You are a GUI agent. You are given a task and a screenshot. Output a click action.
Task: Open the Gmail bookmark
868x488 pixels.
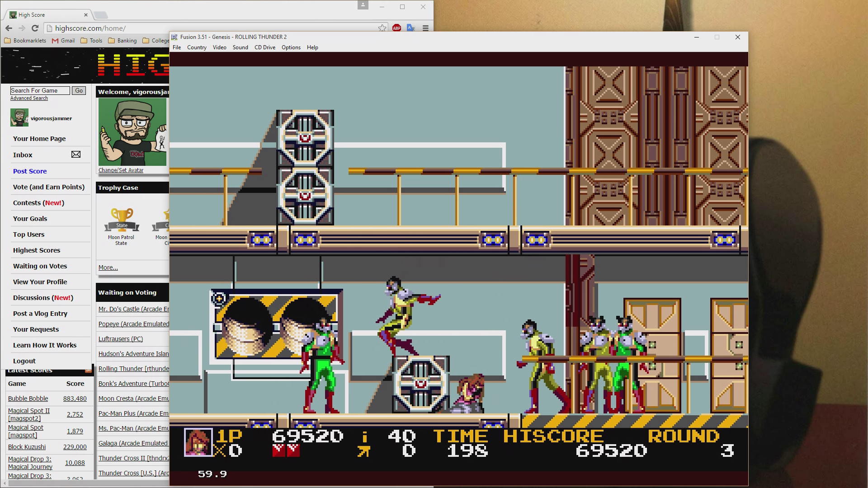63,41
